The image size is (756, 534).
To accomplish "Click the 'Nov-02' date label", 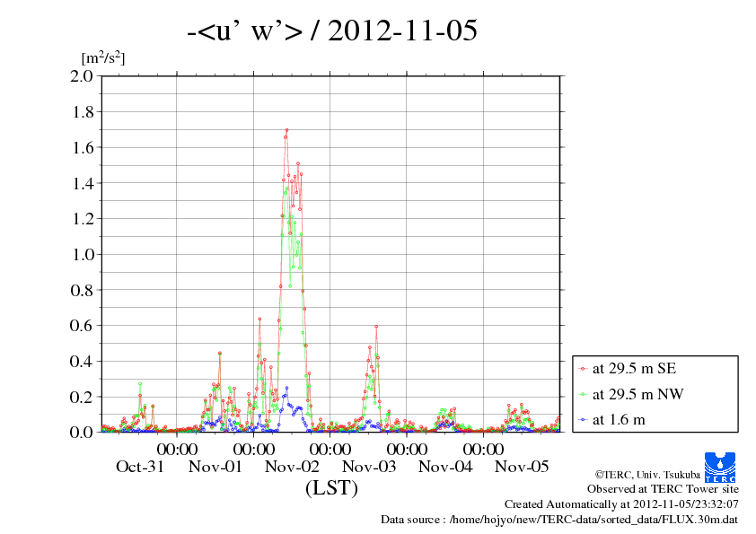I will pyautogui.click(x=292, y=467).
